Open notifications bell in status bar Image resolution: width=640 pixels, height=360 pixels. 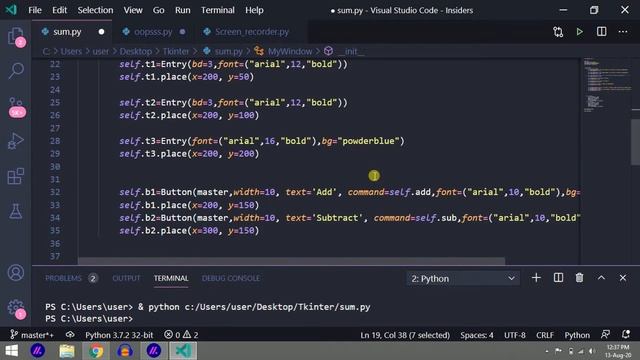(626, 335)
